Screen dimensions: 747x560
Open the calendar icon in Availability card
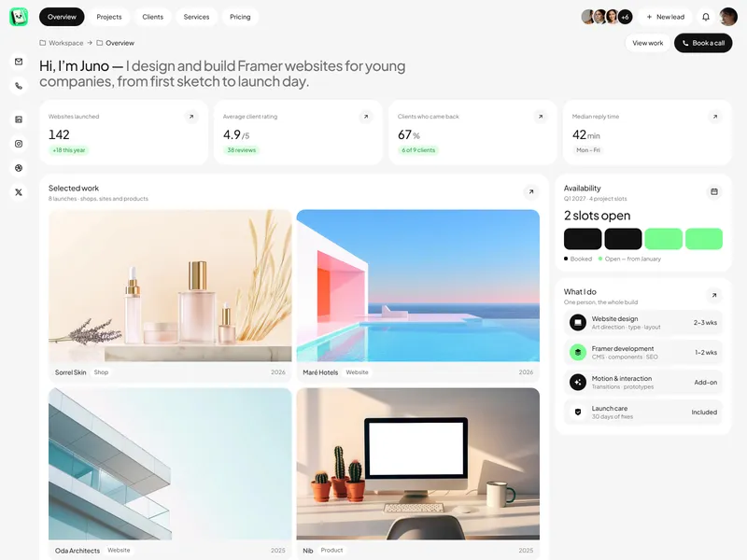tap(713, 191)
